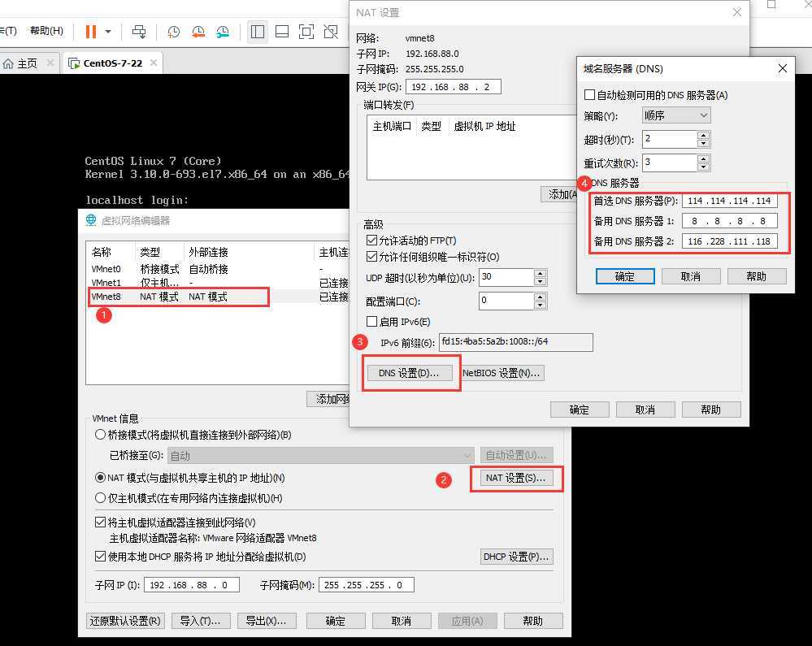Click 确定 in the NAT 设置 dialog

[x=580, y=410]
